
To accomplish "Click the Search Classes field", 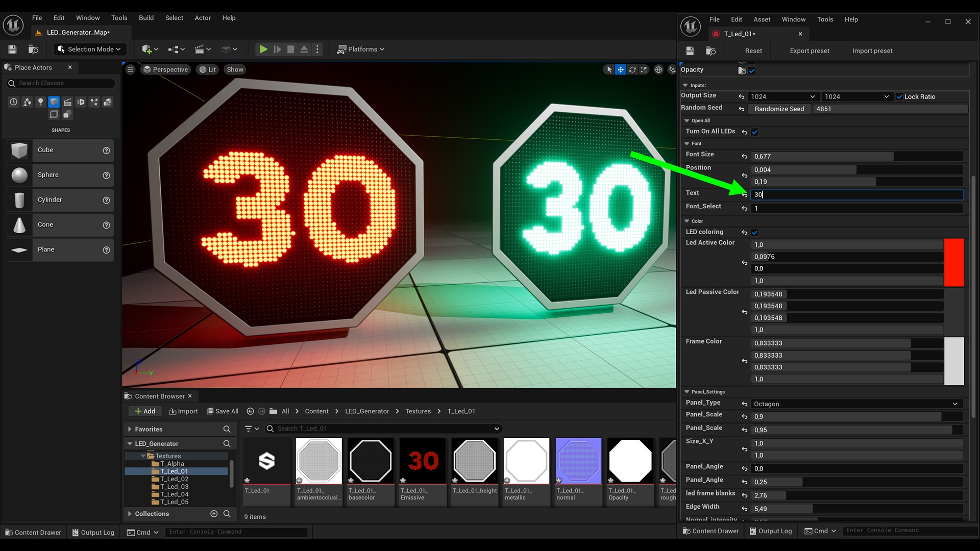I will point(61,83).
